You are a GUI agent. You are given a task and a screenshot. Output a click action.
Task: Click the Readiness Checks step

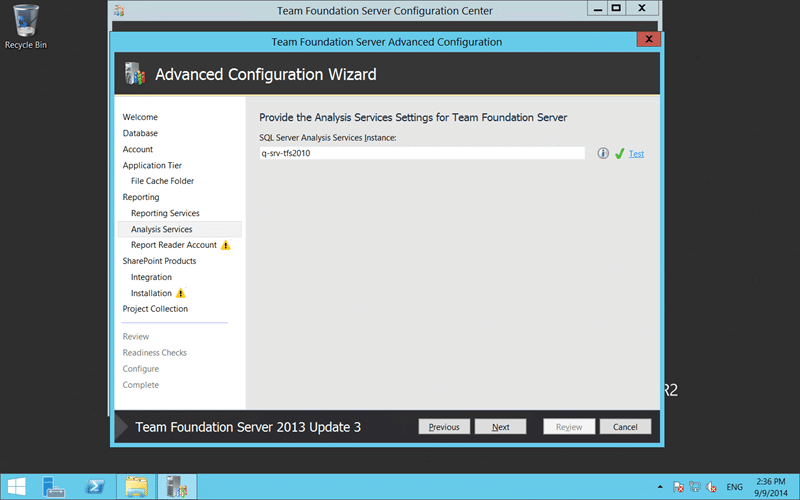coord(155,353)
